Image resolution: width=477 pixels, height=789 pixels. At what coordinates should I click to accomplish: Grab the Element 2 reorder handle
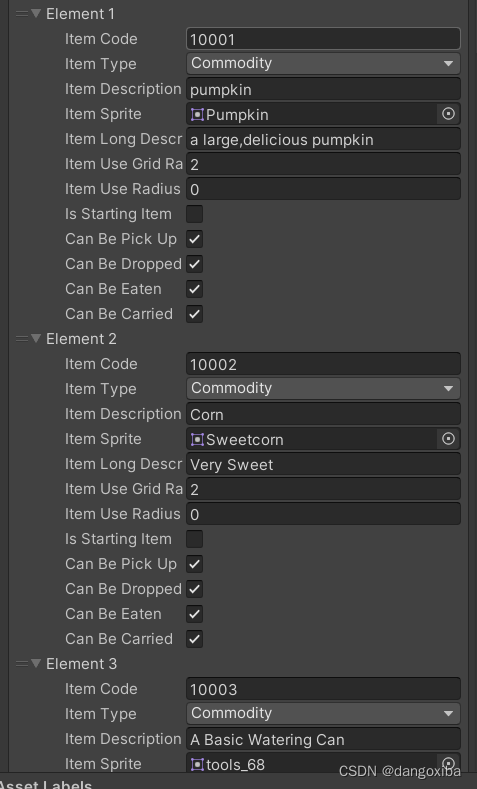coord(21,339)
